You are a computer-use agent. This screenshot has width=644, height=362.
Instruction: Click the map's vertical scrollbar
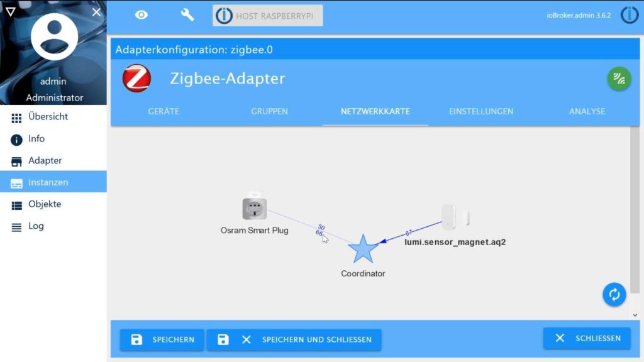click(x=635, y=209)
